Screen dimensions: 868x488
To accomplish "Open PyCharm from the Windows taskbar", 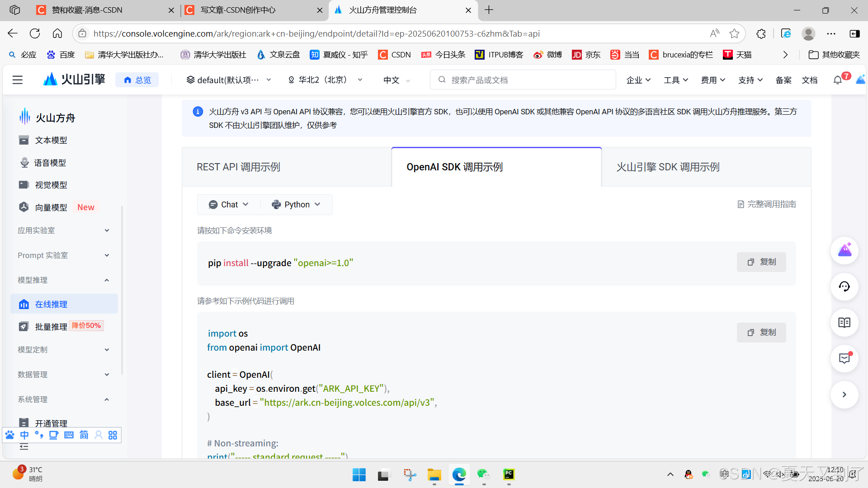I will pyautogui.click(x=509, y=474).
